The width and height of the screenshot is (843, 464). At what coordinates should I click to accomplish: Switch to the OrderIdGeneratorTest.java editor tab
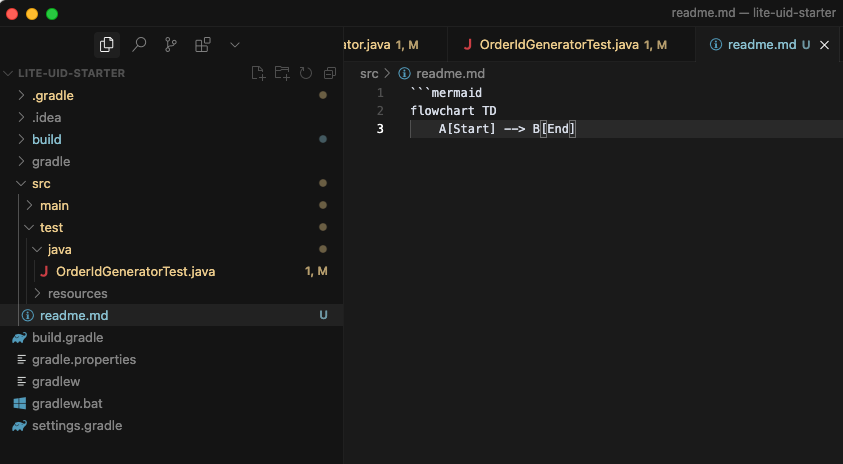click(571, 45)
